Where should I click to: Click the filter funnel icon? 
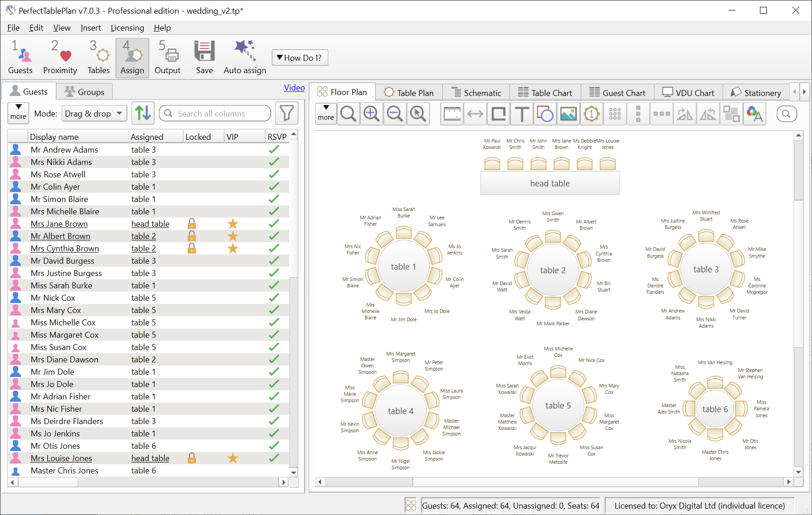(x=287, y=113)
